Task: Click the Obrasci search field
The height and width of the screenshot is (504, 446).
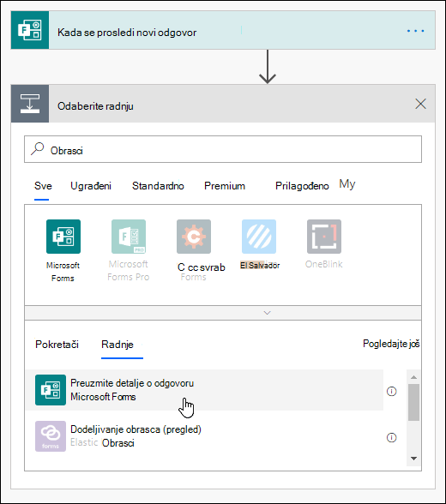Action: (223, 149)
